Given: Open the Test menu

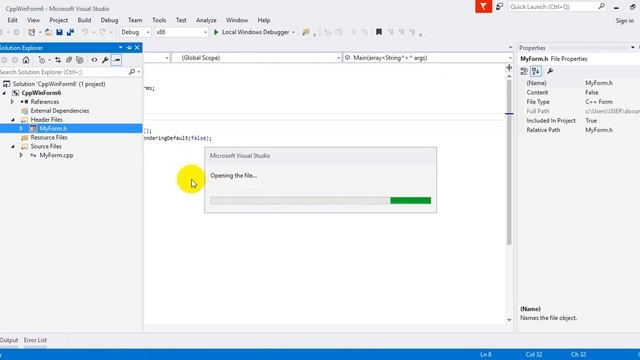Looking at the screenshot, I should coord(181,20).
